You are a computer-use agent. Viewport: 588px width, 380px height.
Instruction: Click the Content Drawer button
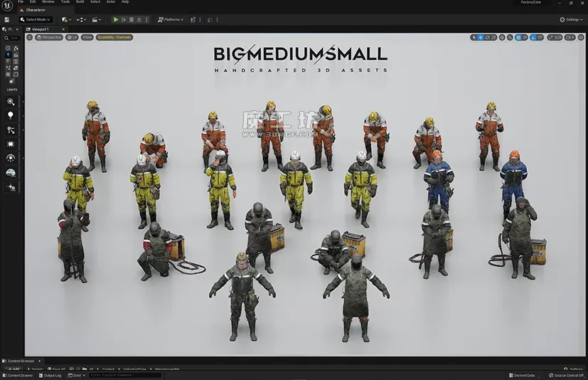pos(18,375)
